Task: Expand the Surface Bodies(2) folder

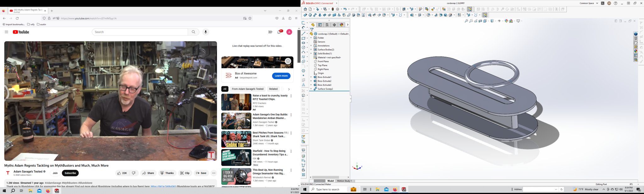Action: click(311, 50)
